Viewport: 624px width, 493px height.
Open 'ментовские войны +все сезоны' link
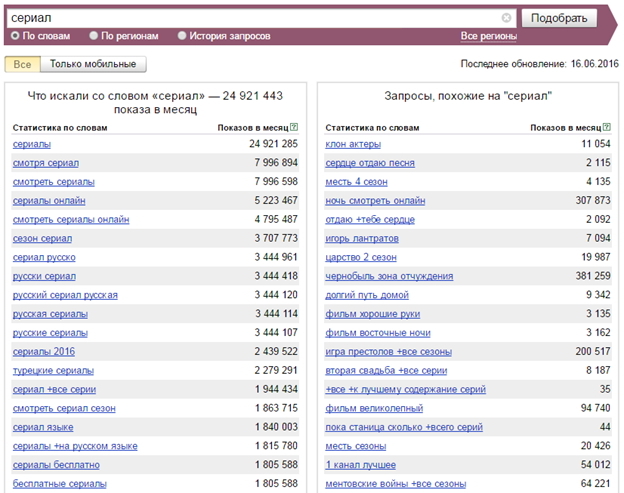396,484
